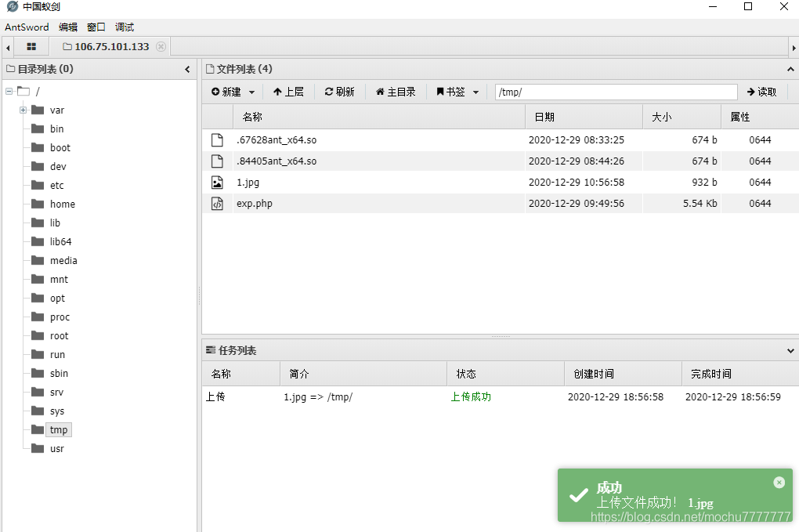Click the .67628ant_x64.so file icon
This screenshot has height=532, width=799.
click(218, 140)
